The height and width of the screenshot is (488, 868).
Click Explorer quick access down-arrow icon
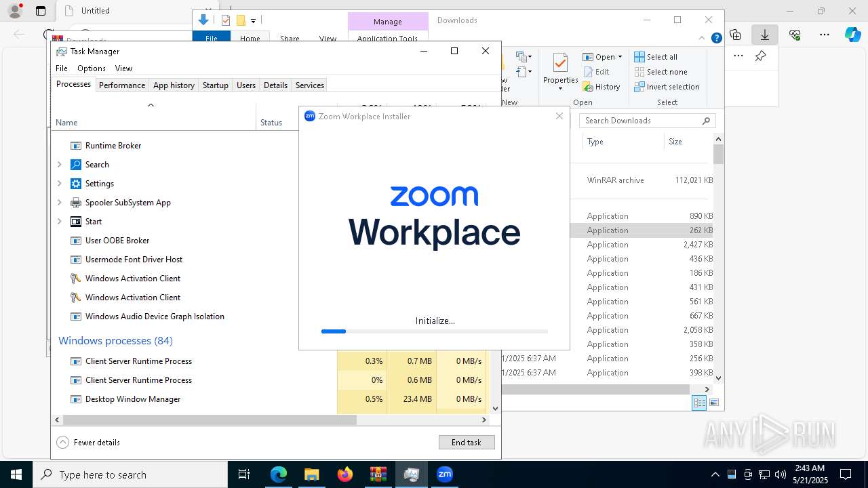pyautogui.click(x=203, y=20)
